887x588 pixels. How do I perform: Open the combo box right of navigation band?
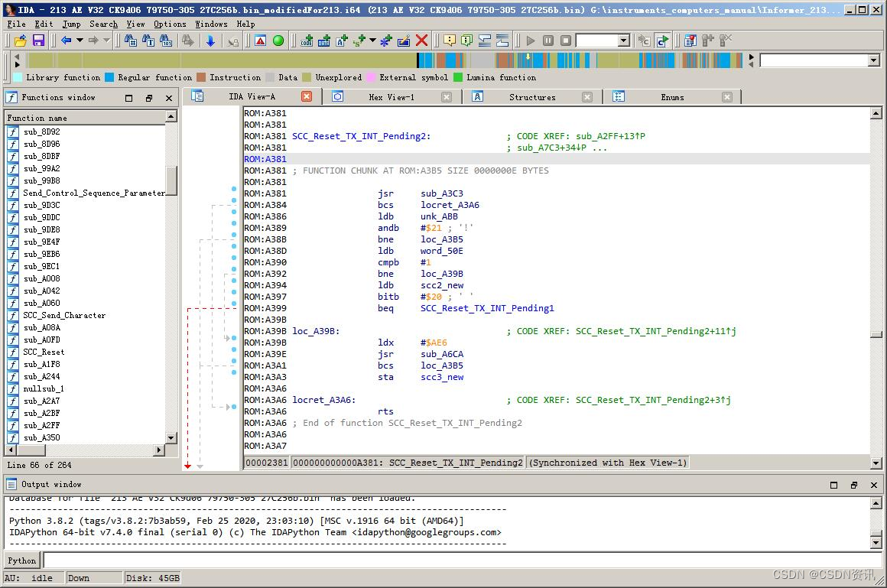(x=873, y=60)
